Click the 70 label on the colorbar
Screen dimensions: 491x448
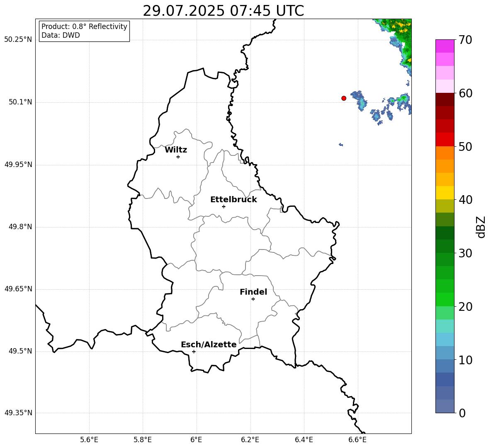[x=465, y=40]
